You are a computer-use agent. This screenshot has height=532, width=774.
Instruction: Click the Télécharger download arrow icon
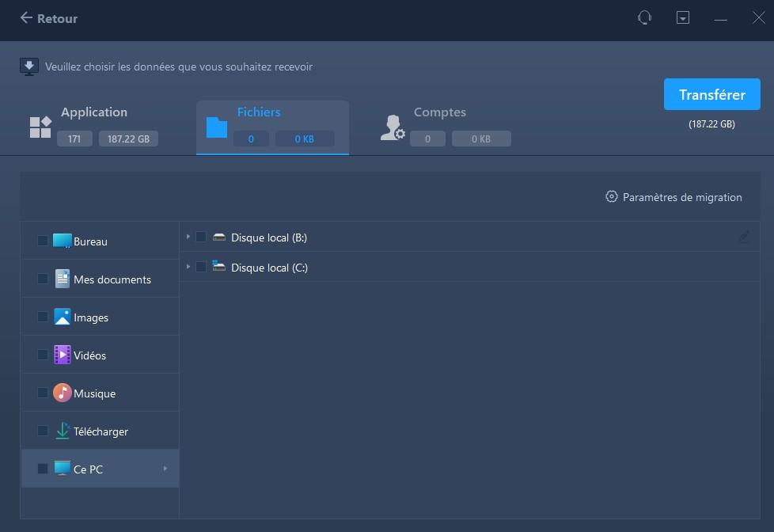(63, 431)
